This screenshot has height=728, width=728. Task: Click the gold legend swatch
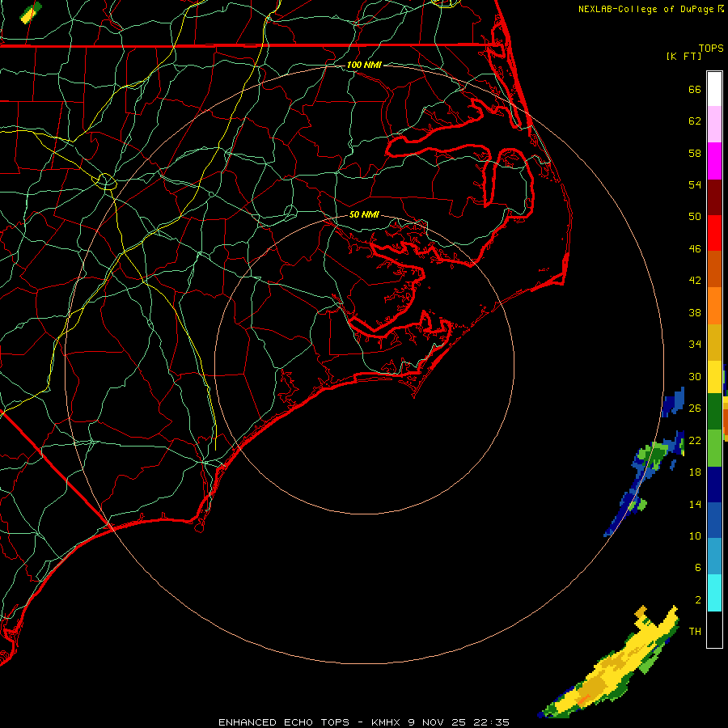pos(714,342)
